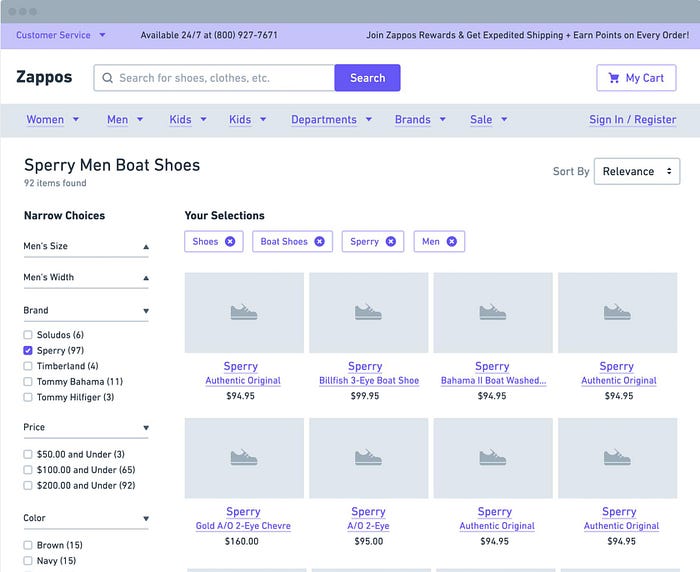The height and width of the screenshot is (572, 700).
Task: Open My Cart
Action: (636, 78)
